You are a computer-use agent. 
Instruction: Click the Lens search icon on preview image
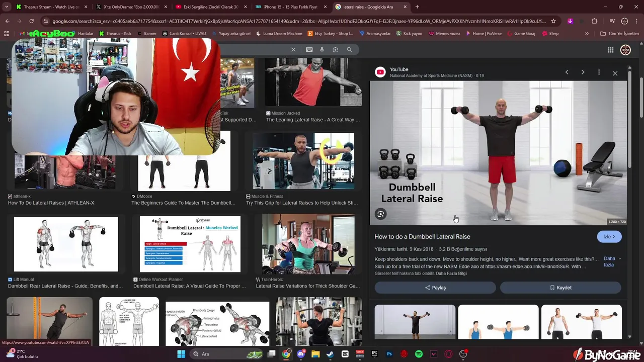point(381,214)
